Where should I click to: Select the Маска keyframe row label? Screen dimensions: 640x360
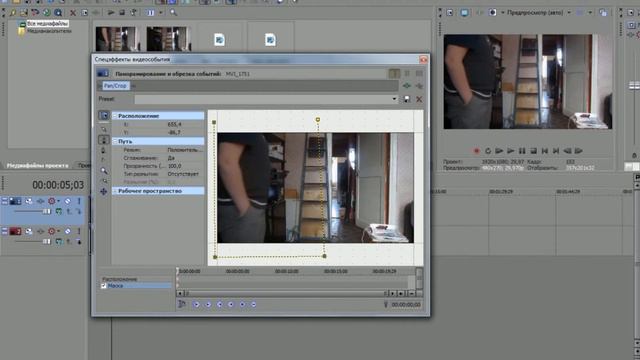click(116, 286)
